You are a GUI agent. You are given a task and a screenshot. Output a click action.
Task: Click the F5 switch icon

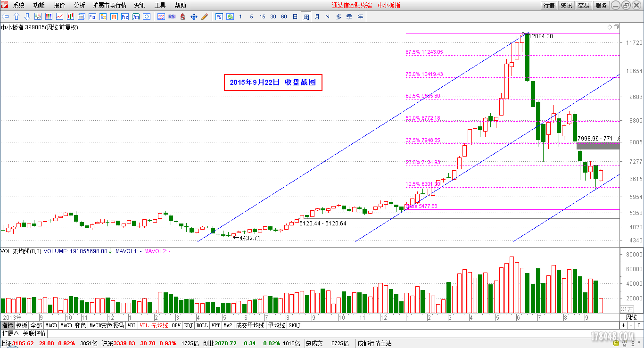(x=219, y=17)
